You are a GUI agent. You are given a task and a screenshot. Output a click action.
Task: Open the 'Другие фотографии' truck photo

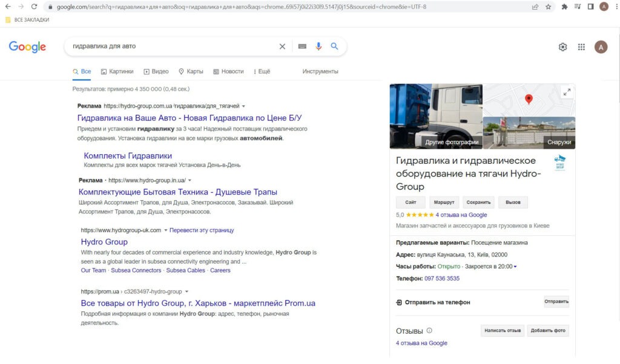click(436, 117)
